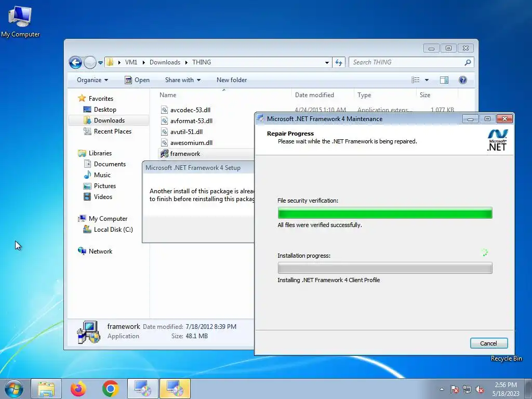This screenshot has height=399, width=532.
Task: Click the framework icon in the details pane
Action: (x=88, y=331)
